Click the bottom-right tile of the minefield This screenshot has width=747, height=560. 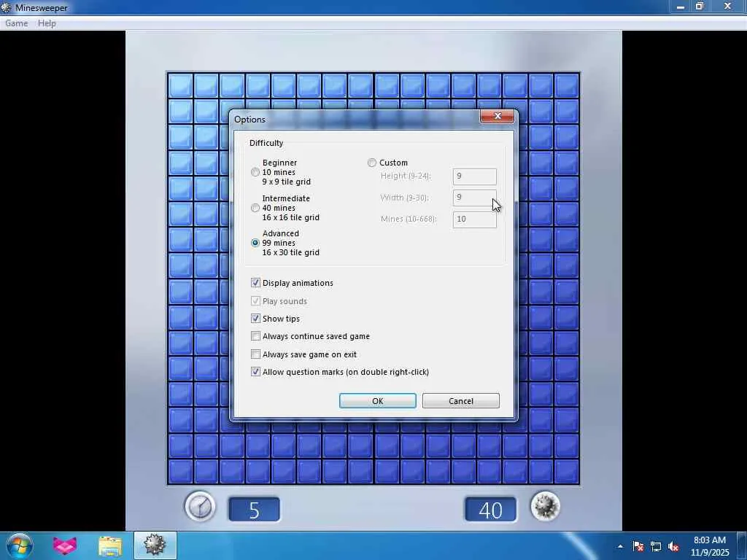pyautogui.click(x=566, y=472)
